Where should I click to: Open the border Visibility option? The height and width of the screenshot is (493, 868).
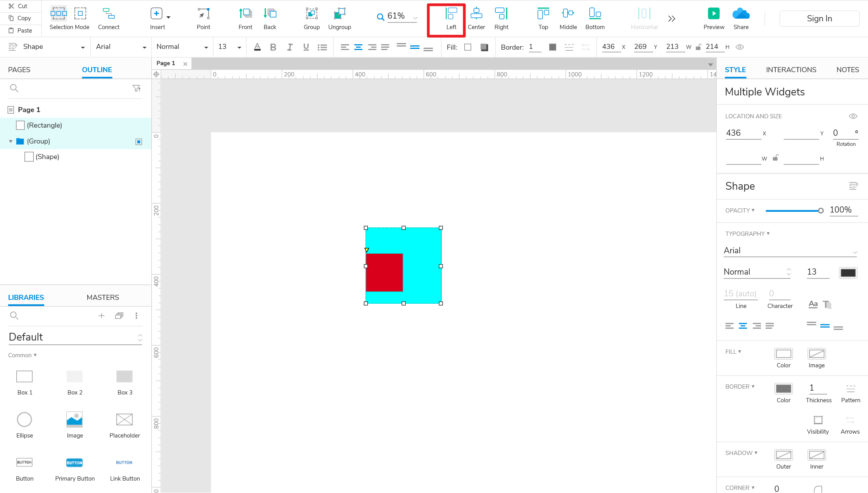click(x=818, y=420)
